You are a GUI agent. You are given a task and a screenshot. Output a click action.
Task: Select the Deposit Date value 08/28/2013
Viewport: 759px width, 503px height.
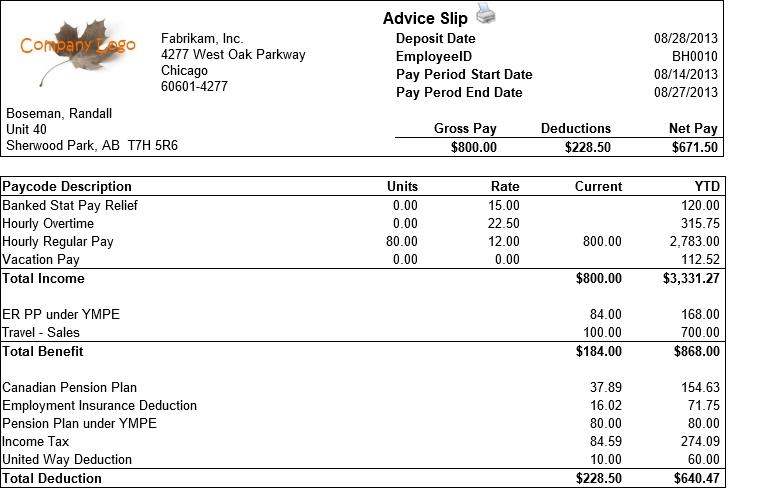click(686, 39)
